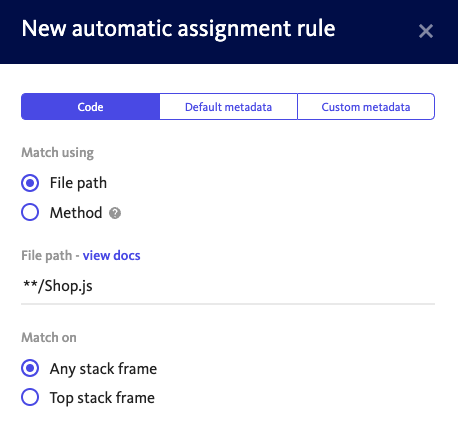
Task: Focus the file path field containing **/Shop.js
Action: [228, 286]
